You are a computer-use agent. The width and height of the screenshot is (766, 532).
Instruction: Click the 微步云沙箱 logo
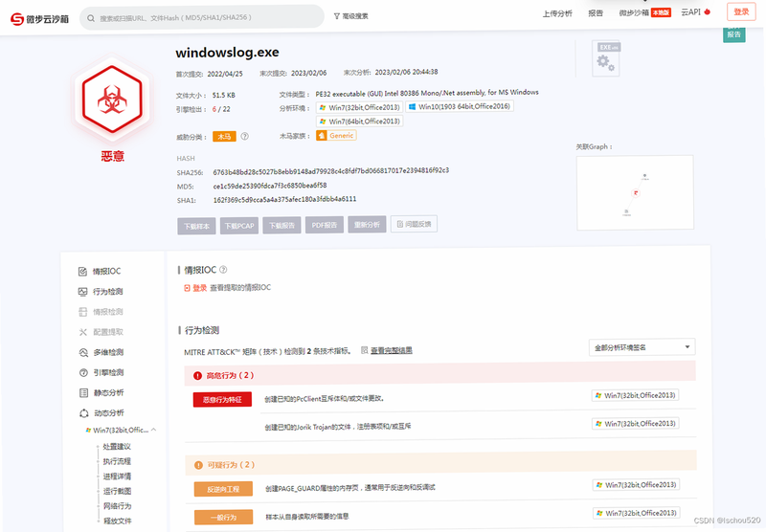coord(39,19)
